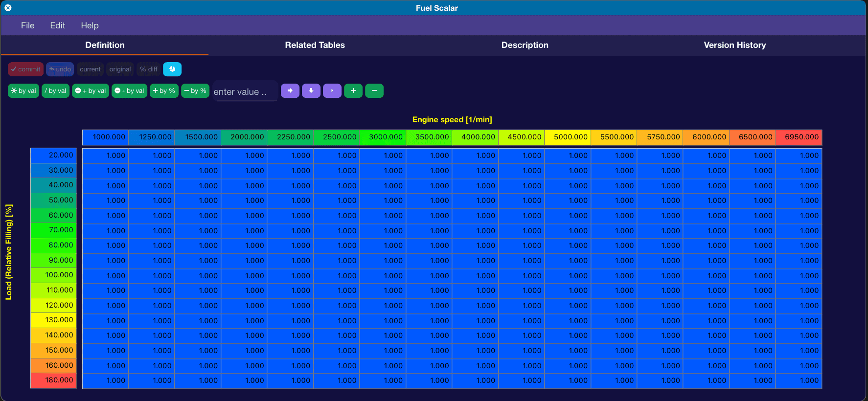Select the 130.000 load row header
Viewport: 868px width, 401px height.
pos(53,320)
